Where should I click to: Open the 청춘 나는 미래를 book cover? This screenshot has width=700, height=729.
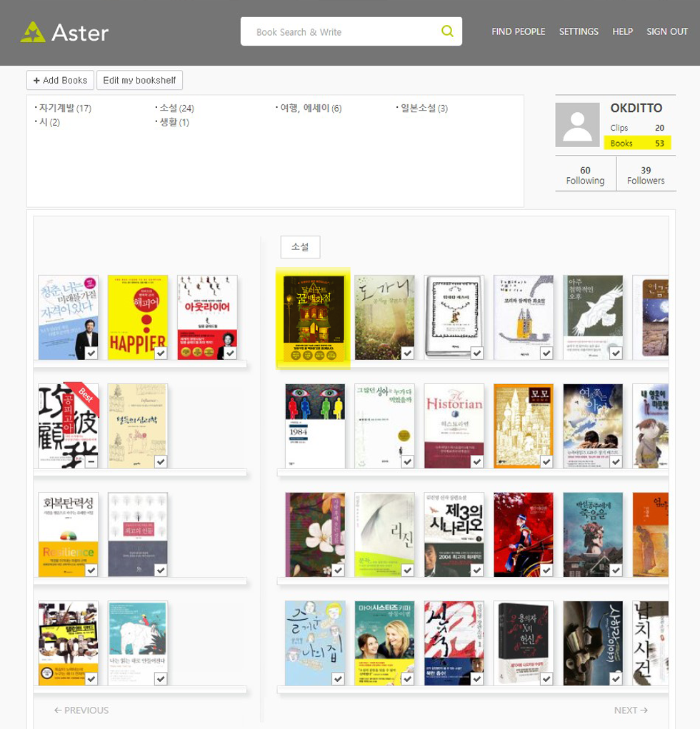pos(69,317)
